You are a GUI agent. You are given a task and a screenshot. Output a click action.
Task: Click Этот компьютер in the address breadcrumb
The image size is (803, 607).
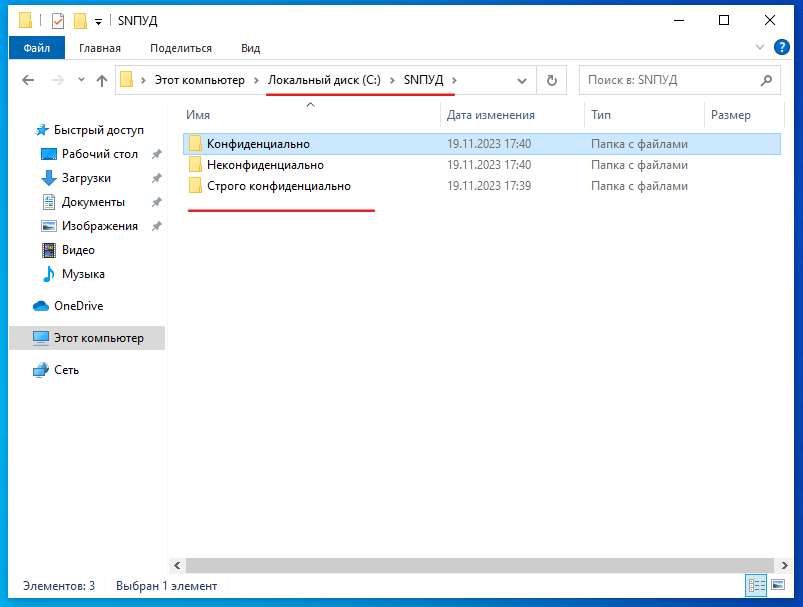(x=200, y=80)
